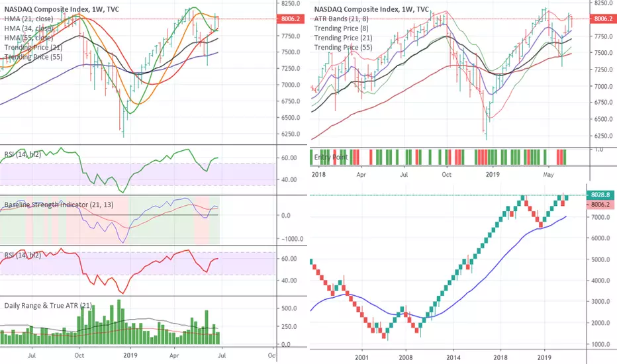Click the 5000.0 level on Renko price scale
This screenshot has width=617, height=364.
(x=600, y=259)
